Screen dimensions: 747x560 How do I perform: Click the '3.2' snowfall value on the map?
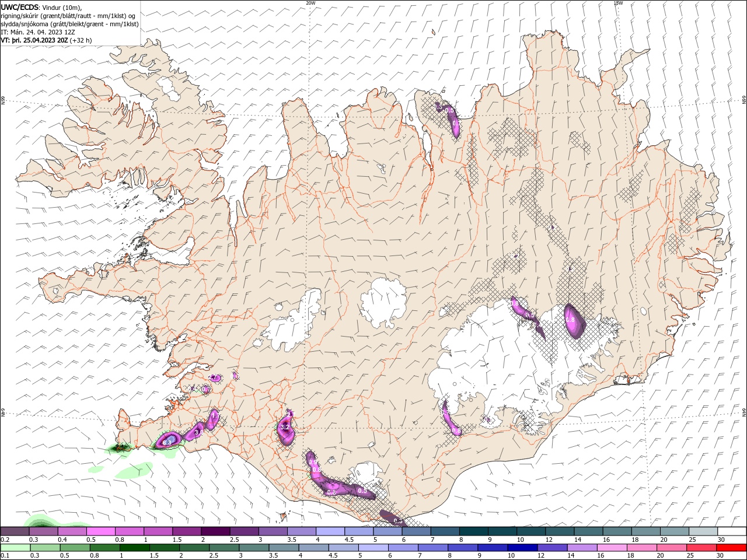point(285,428)
